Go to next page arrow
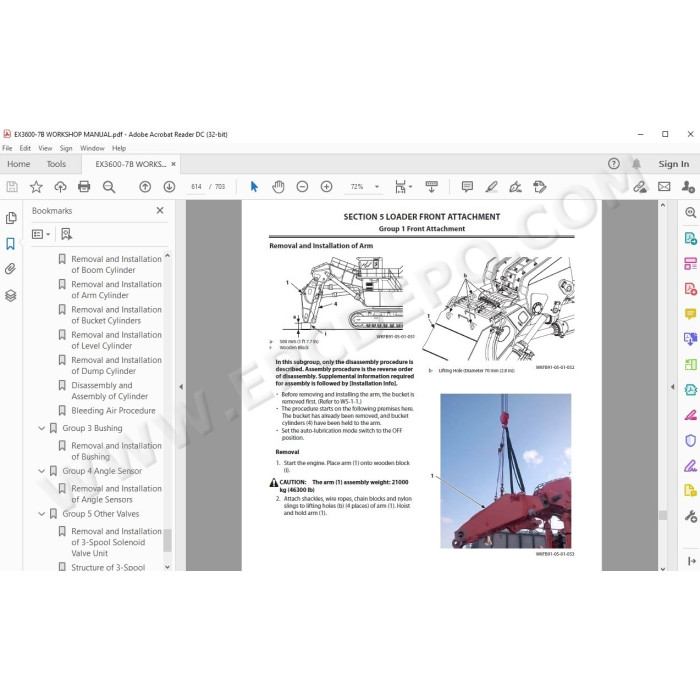Image resolution: width=700 pixels, height=700 pixels. coord(169,187)
